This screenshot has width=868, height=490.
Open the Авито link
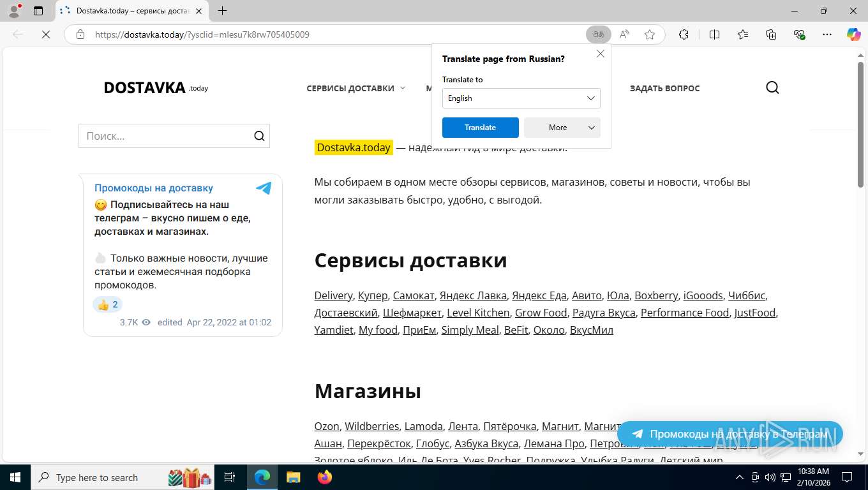click(x=587, y=295)
